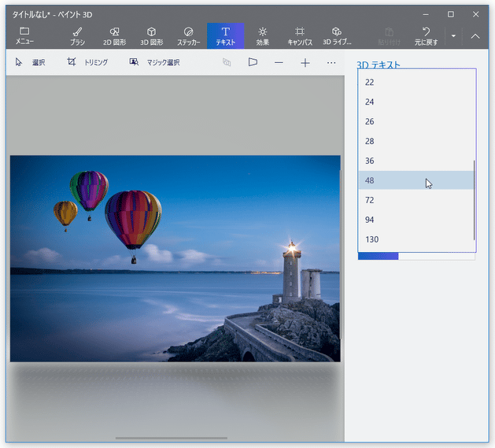Choose the トリミング (Crop) tool
Screen dimensions: 495x448
click(87, 62)
